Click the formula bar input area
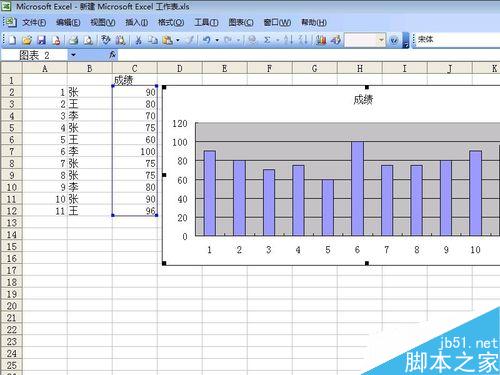This screenshot has height=375, width=500. point(308,55)
